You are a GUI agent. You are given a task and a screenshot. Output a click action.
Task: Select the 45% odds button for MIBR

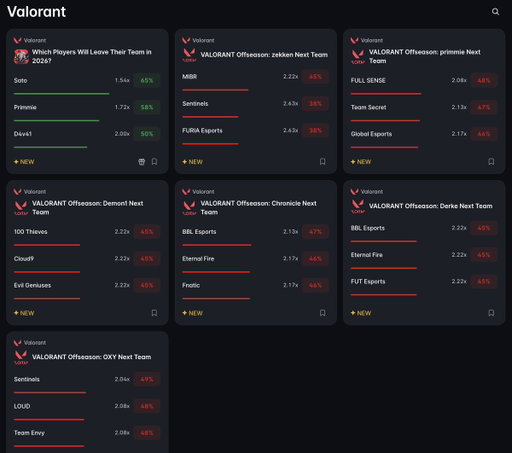click(x=315, y=77)
